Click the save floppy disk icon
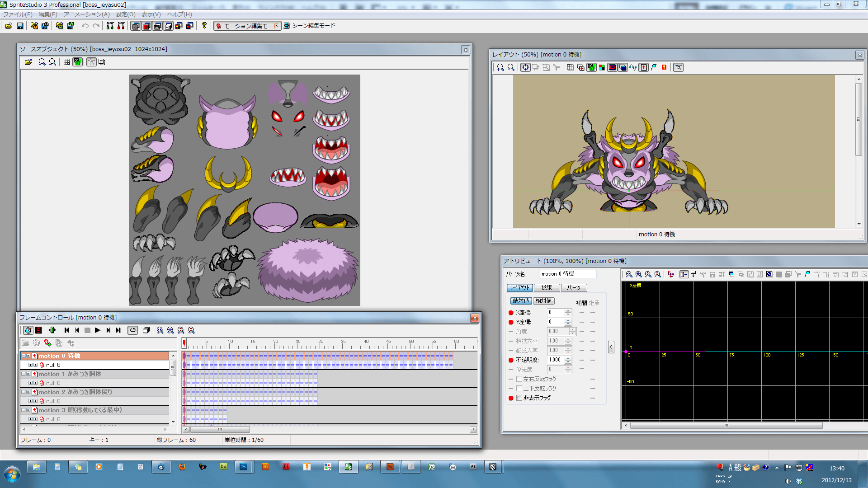Image resolution: width=868 pixels, height=488 pixels. (x=20, y=26)
